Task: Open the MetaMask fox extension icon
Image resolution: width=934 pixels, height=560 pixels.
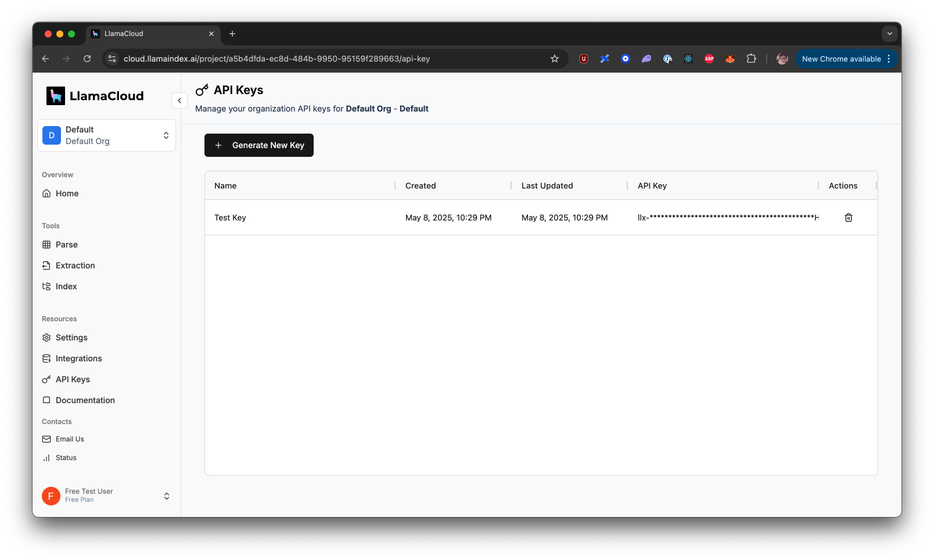Action: coord(730,59)
